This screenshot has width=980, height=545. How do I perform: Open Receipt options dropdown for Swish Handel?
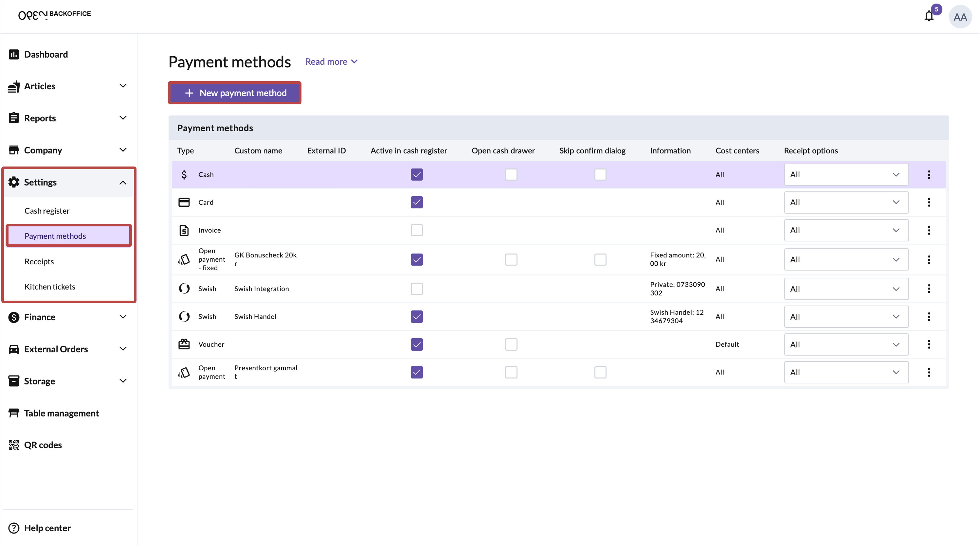click(x=846, y=316)
